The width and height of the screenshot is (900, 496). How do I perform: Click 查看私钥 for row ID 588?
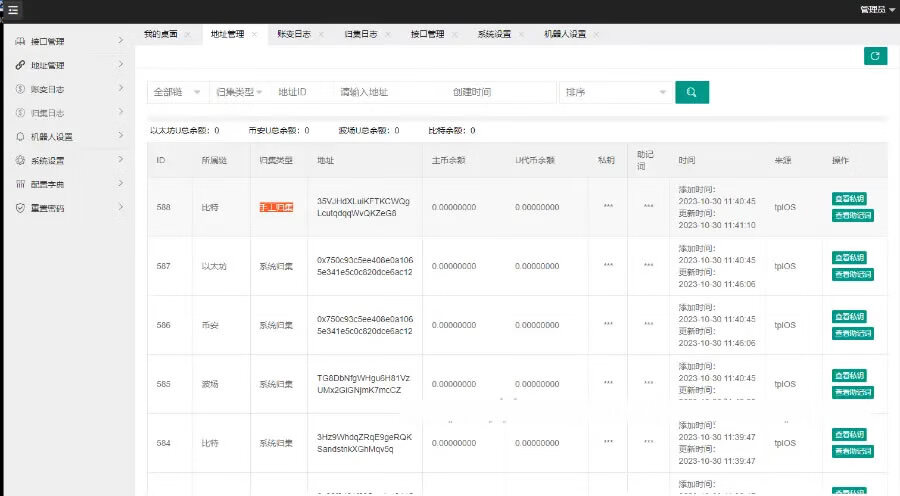[852, 199]
